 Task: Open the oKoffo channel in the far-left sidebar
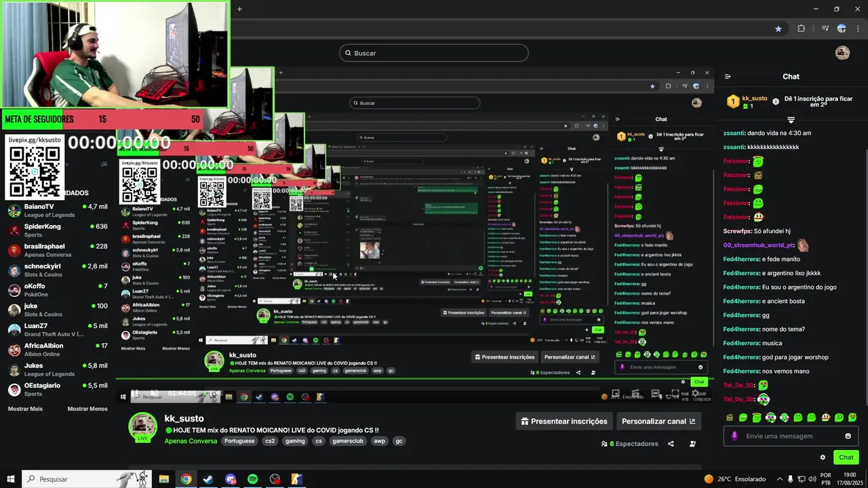pyautogui.click(x=58, y=290)
